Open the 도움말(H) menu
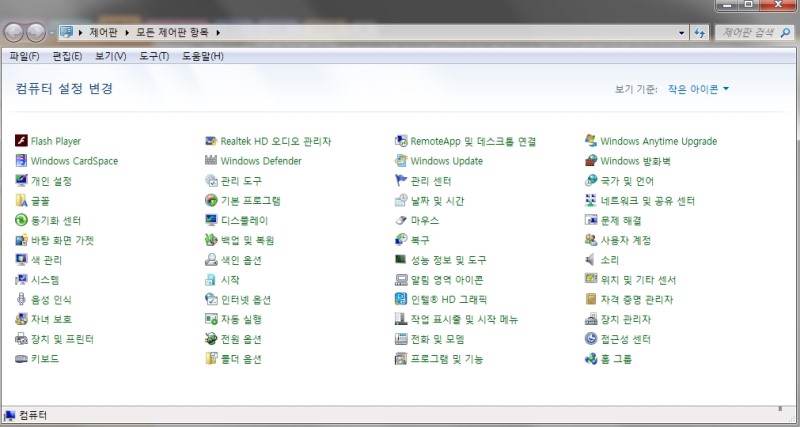The image size is (800, 427). 203,56
